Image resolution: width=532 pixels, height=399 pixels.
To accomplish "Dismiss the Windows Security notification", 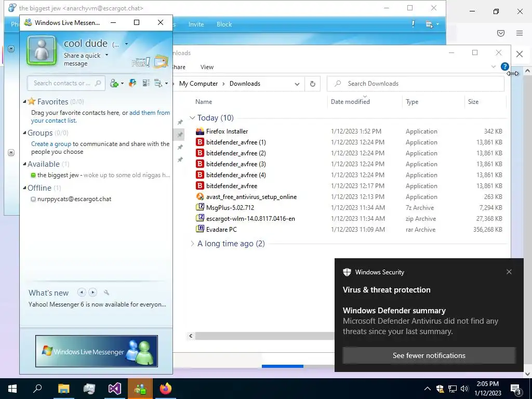I will 509,272.
